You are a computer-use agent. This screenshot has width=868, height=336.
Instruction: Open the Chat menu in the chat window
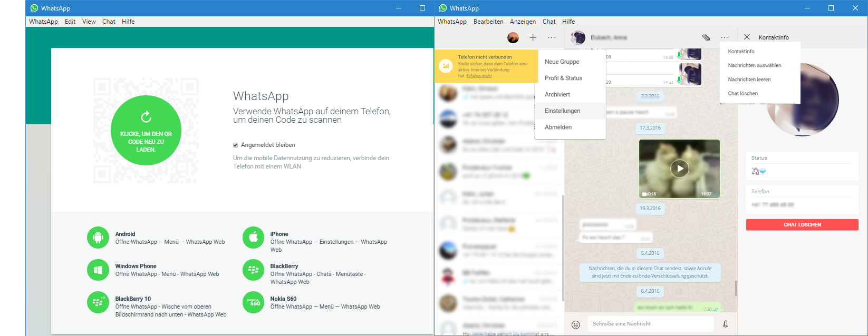(549, 22)
